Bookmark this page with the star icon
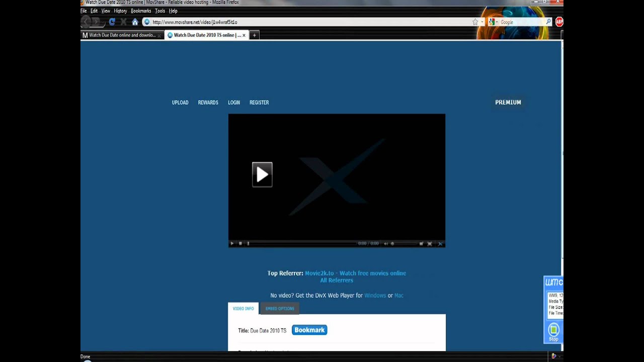This screenshot has height=362, width=644. tap(475, 22)
